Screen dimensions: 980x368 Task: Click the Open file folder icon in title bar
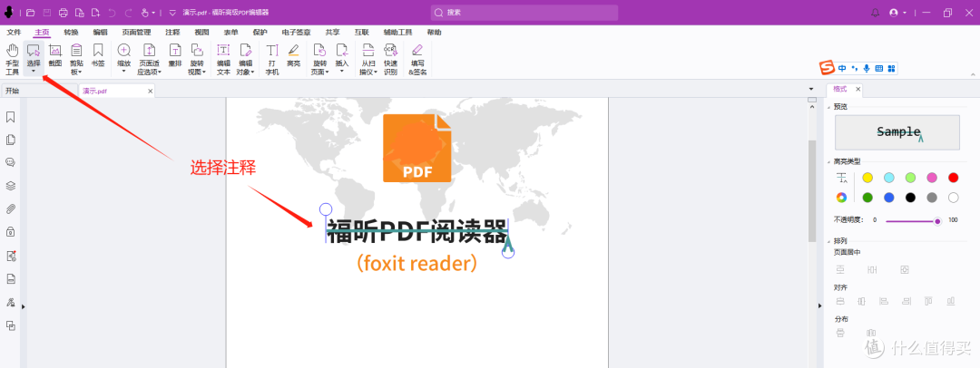30,13
